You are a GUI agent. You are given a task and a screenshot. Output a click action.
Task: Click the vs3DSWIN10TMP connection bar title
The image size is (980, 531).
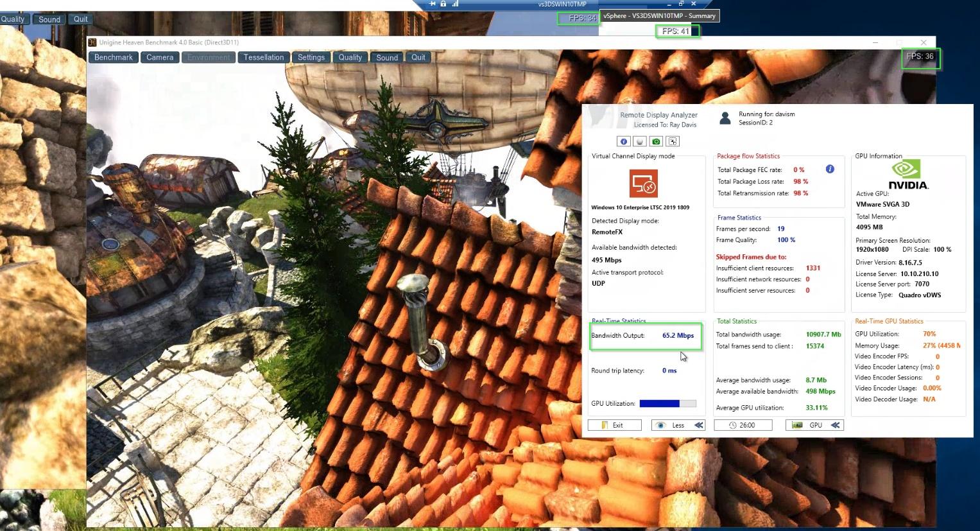pyautogui.click(x=562, y=4)
